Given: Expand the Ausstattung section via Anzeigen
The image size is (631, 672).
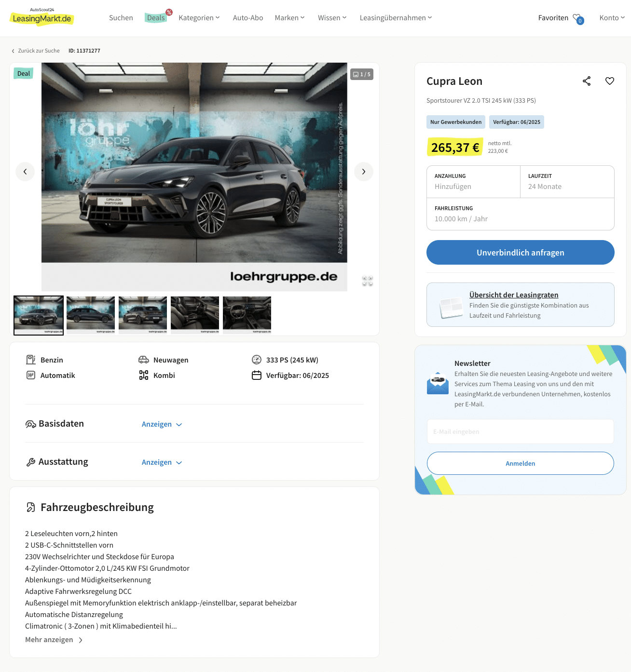Looking at the screenshot, I should (162, 462).
